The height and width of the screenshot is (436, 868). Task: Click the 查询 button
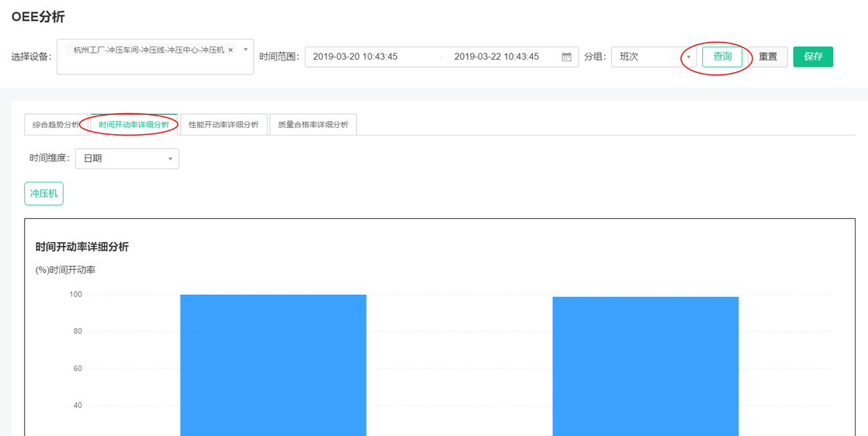722,57
